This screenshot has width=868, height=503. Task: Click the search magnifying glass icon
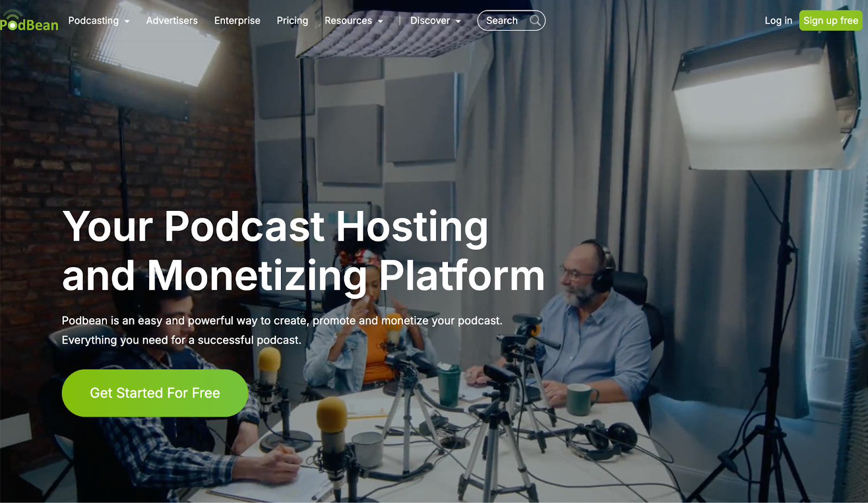coord(536,20)
